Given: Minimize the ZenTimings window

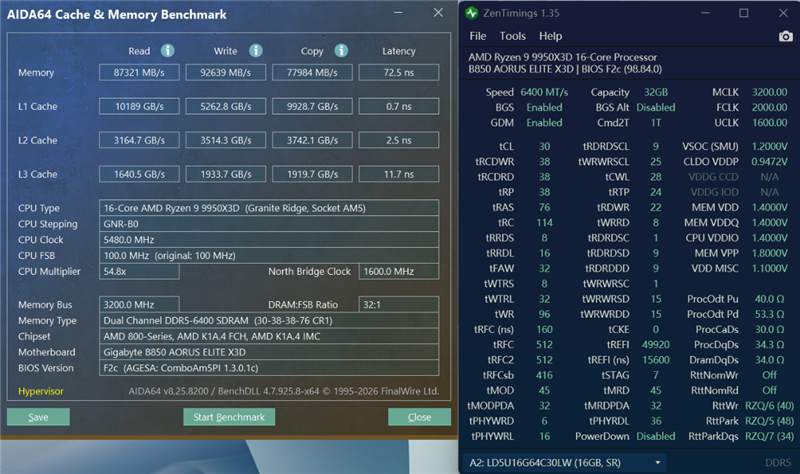Looking at the screenshot, I should coord(705,13).
